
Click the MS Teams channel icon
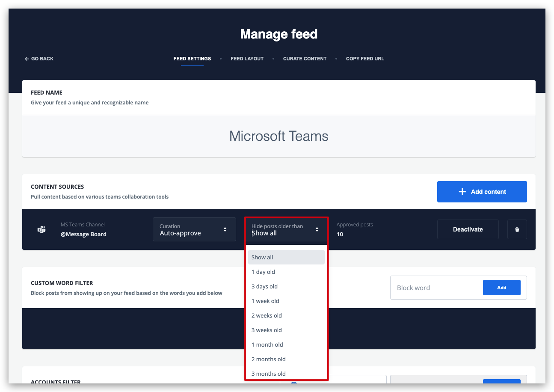click(41, 229)
